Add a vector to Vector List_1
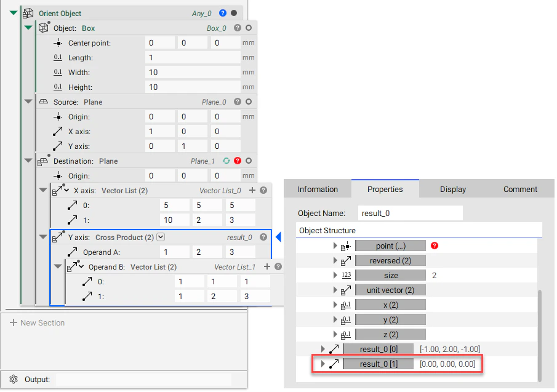The width and height of the screenshot is (557, 392). (267, 266)
